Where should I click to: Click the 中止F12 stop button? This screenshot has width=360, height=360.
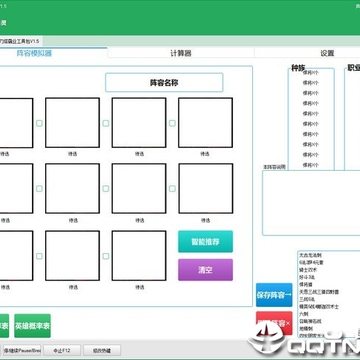[62, 350]
